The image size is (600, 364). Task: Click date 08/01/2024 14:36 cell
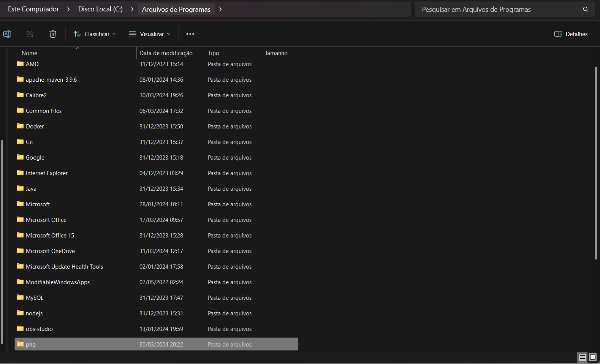point(161,79)
